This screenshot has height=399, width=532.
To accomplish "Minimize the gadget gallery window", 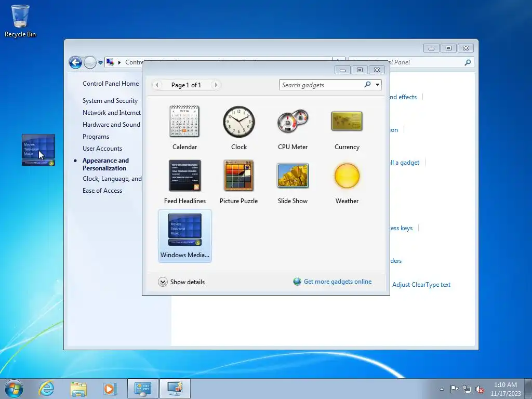I will point(343,70).
